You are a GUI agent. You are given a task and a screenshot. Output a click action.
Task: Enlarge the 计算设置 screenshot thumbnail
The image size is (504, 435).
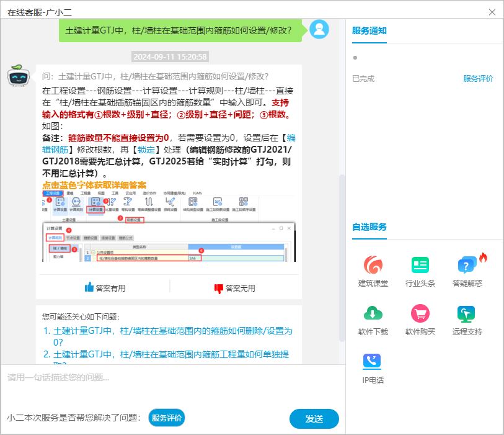pos(169,226)
